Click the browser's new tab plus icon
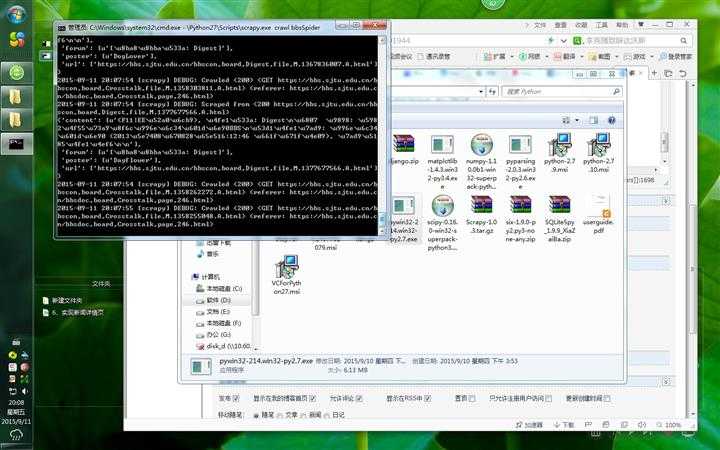This screenshot has height=450, width=720. 655,73
